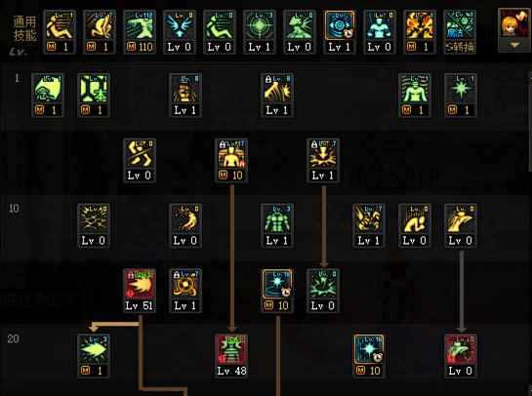Select the cyan armored figure general skill

[x=380, y=32]
